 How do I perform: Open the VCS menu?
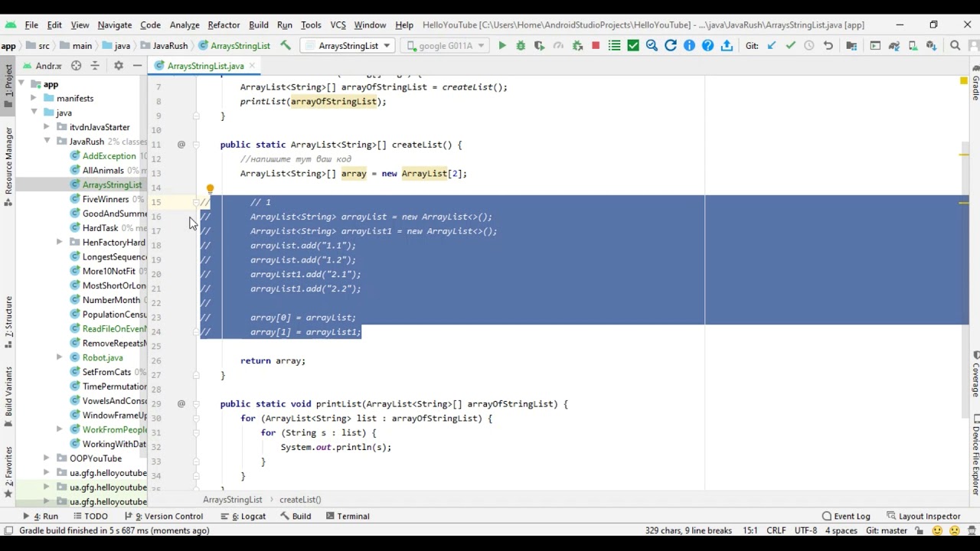(338, 24)
